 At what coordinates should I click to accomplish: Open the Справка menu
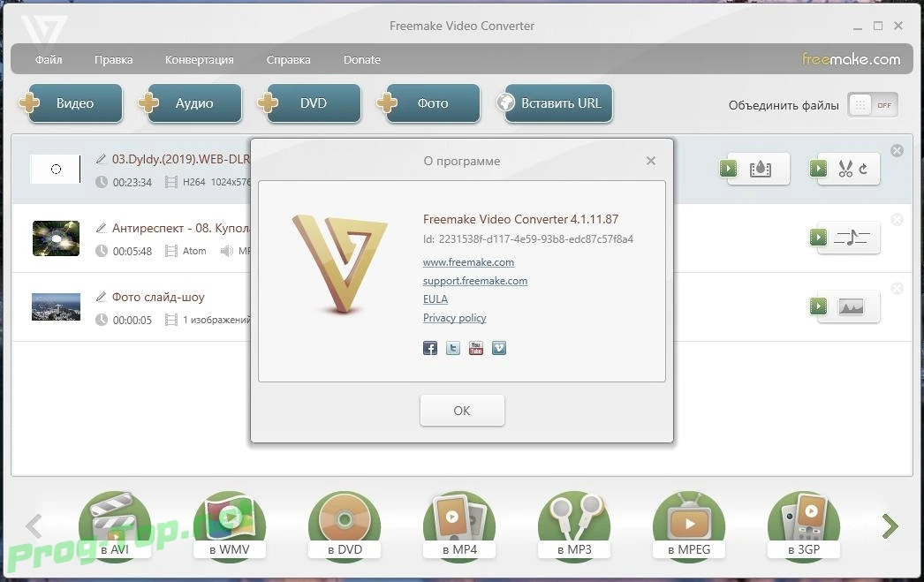288,59
